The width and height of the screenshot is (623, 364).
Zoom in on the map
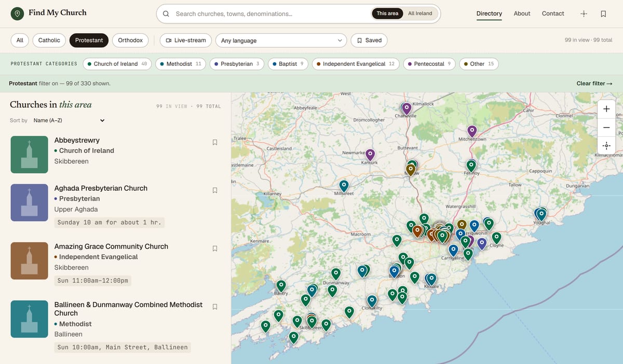click(x=606, y=109)
